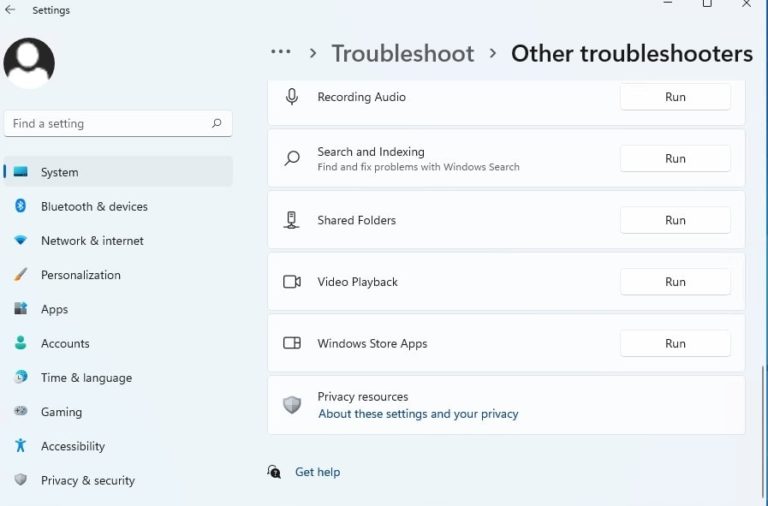Click the Bluetooth & devices icon
The image size is (768, 506).
point(20,206)
